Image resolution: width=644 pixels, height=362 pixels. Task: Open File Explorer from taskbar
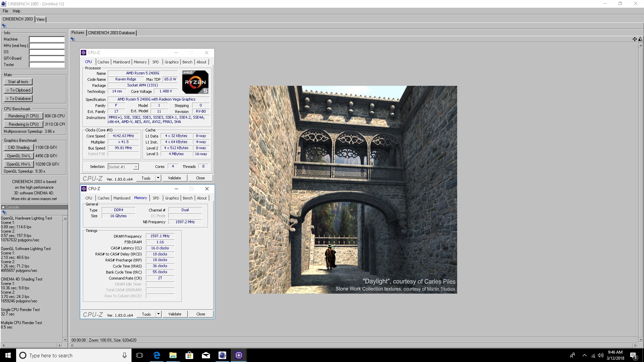173,355
